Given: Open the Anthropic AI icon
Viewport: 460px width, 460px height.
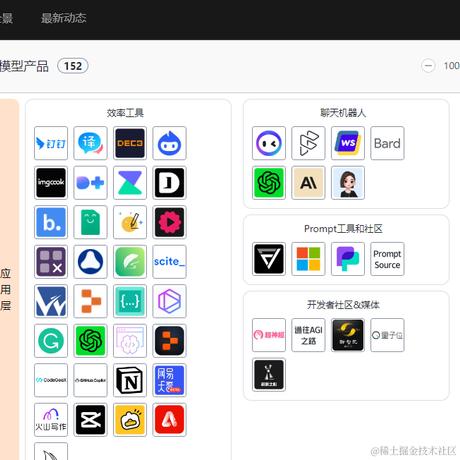Looking at the screenshot, I should coord(308,183).
